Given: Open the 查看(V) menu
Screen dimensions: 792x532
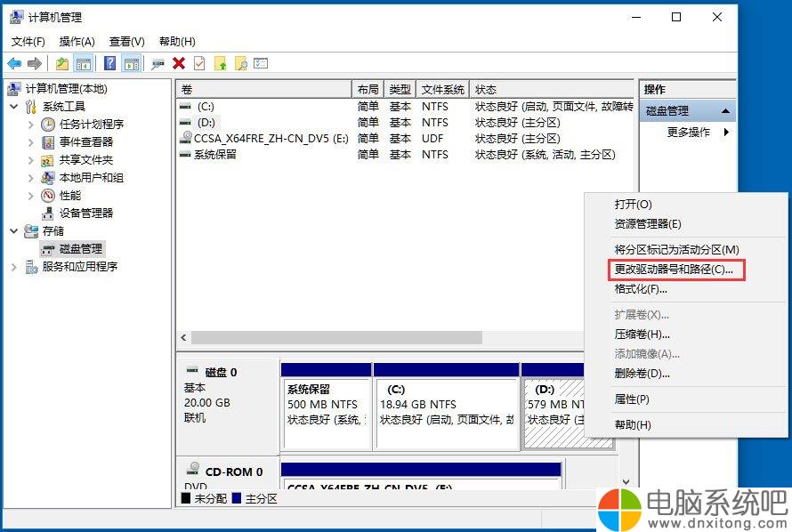Looking at the screenshot, I should [126, 42].
